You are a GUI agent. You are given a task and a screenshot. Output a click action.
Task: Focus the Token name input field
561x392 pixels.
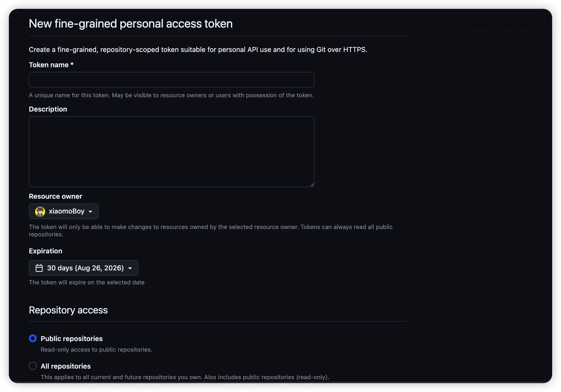pyautogui.click(x=172, y=80)
